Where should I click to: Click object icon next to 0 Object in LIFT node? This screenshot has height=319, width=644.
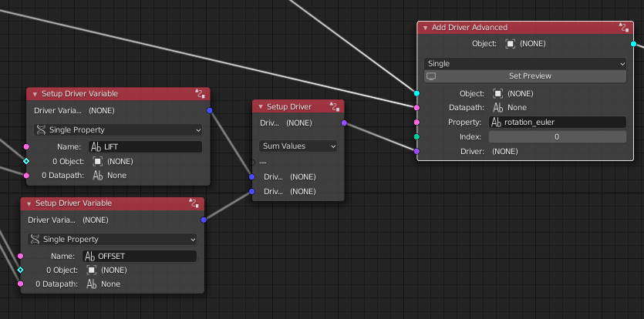[x=98, y=161]
